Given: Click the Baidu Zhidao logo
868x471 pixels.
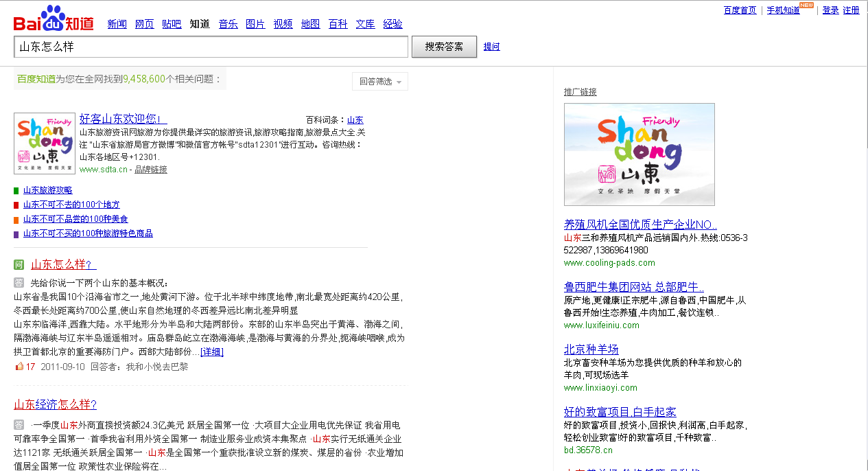Looking at the screenshot, I should (x=54, y=19).
